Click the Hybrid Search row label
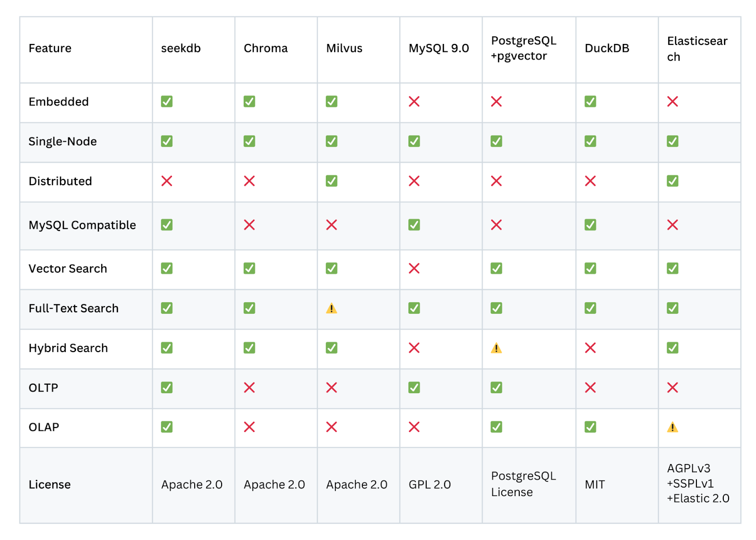The height and width of the screenshot is (540, 756). pyautogui.click(x=68, y=348)
